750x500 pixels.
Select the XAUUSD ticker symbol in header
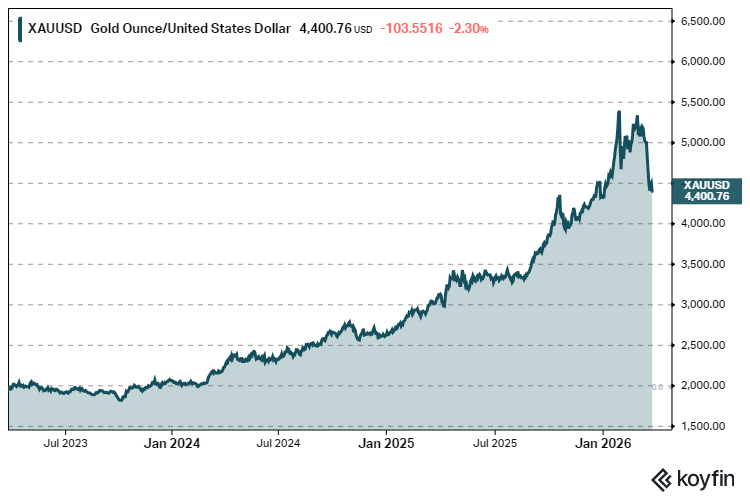coord(56,29)
